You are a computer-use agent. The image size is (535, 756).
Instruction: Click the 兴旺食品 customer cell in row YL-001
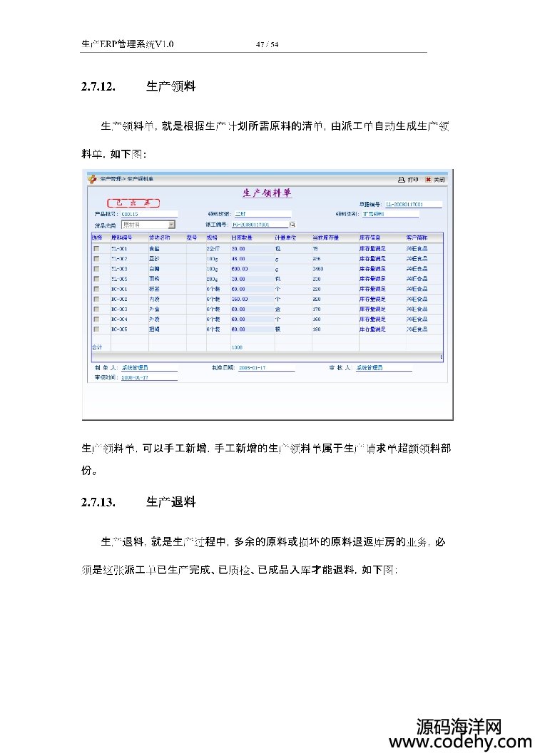tap(417, 249)
